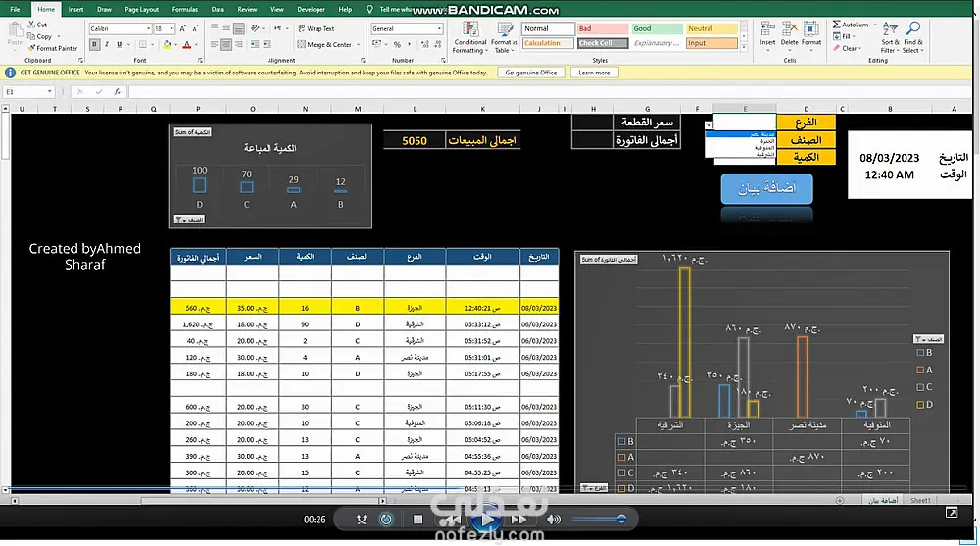Screen dimensions: 980x546
Task: Open the Clear eraser dropdown
Action: click(847, 48)
